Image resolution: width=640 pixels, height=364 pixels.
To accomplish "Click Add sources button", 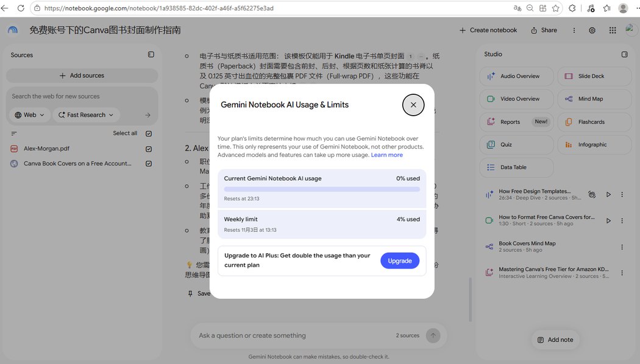I will pyautogui.click(x=82, y=75).
